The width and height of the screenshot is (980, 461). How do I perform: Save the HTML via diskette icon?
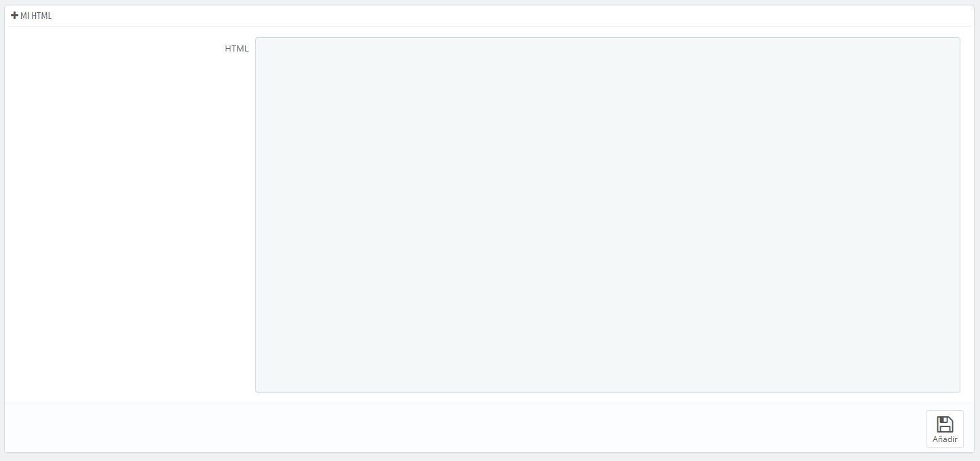click(945, 424)
